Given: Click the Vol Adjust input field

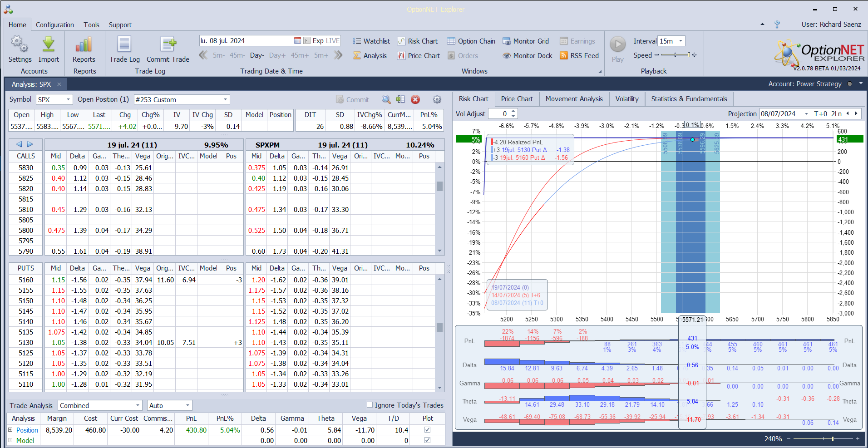Looking at the screenshot, I should (499, 114).
